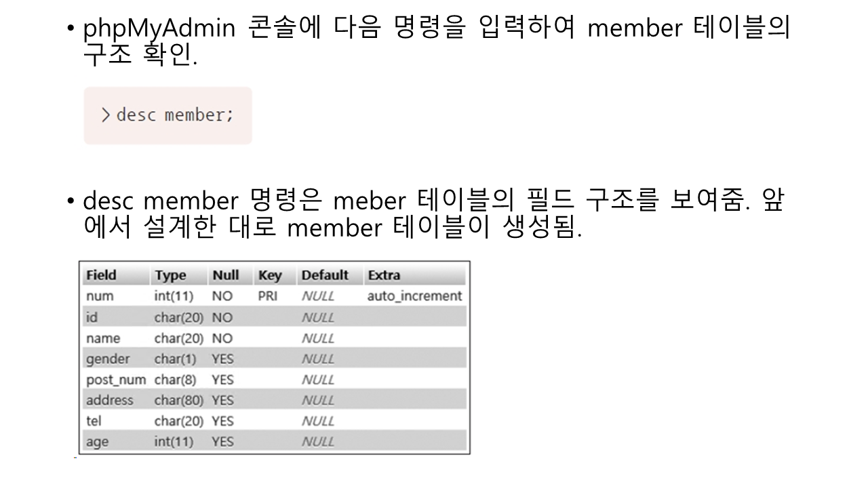Click the PRI key cell
868x488 pixels.
click(267, 296)
